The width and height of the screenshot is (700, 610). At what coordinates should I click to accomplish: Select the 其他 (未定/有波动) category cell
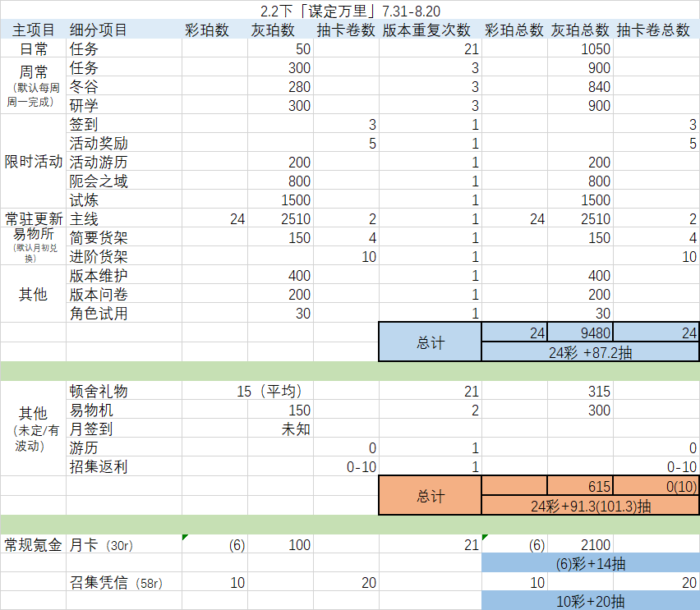pyautogui.click(x=34, y=428)
